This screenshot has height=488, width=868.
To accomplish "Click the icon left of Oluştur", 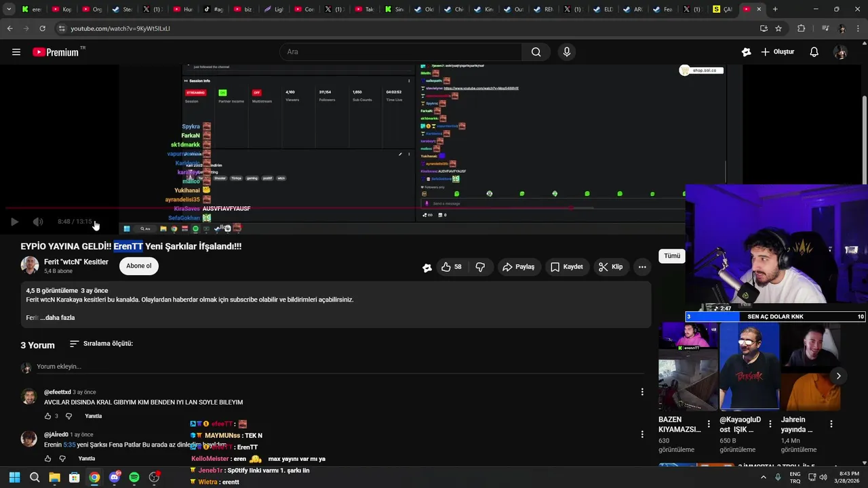I will point(746,52).
